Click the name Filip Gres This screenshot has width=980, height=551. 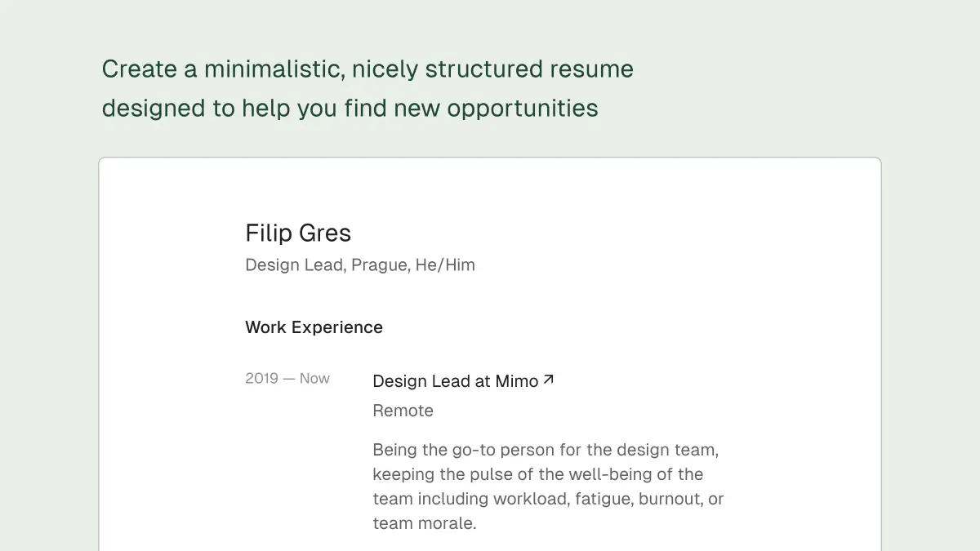pyautogui.click(x=298, y=233)
